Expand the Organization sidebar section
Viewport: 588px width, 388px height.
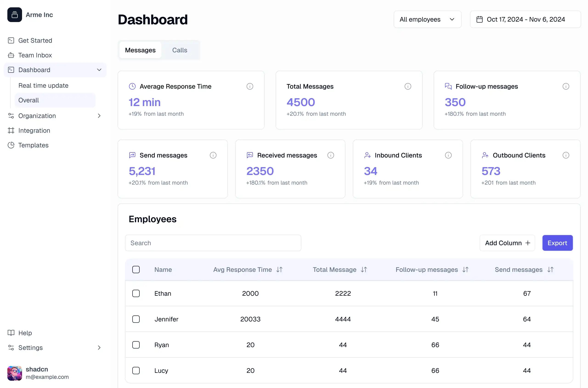click(99, 116)
